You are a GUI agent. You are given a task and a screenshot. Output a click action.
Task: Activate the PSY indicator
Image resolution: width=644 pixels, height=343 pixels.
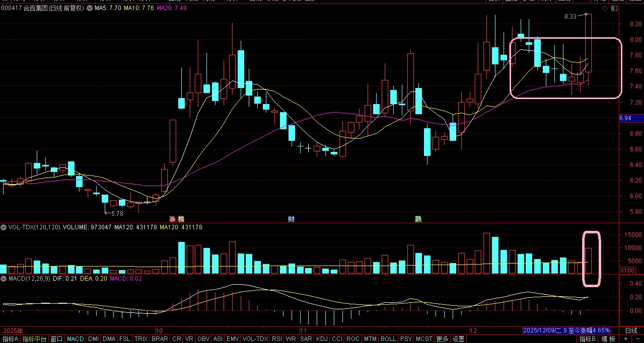(x=406, y=339)
